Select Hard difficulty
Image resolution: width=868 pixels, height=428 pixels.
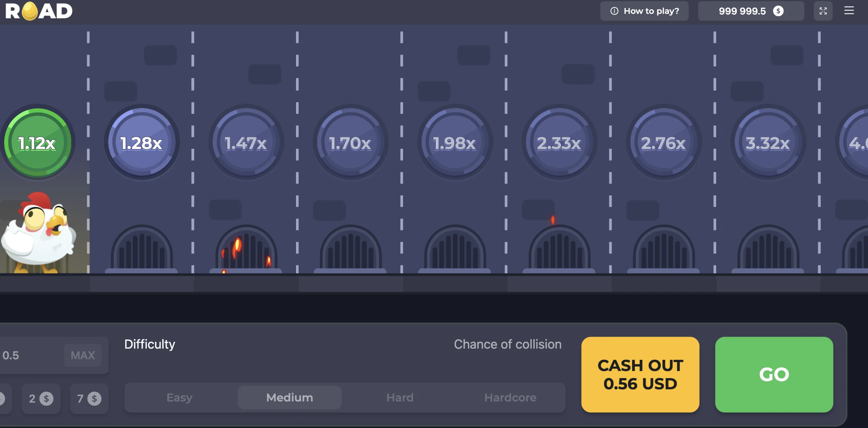[400, 397]
